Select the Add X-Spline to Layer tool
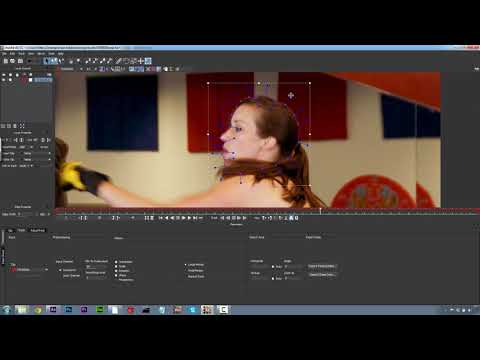Screen dimensions: 480x360 coord(94,61)
